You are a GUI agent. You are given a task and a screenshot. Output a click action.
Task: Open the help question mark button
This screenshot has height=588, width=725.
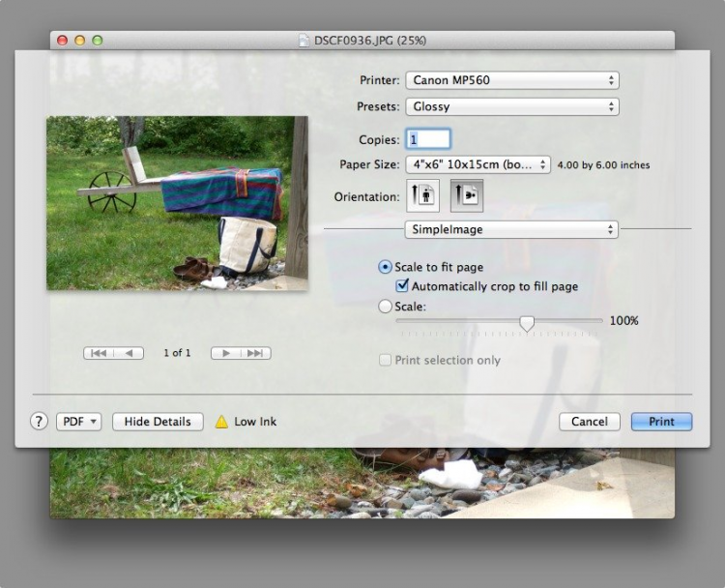pyautogui.click(x=39, y=422)
